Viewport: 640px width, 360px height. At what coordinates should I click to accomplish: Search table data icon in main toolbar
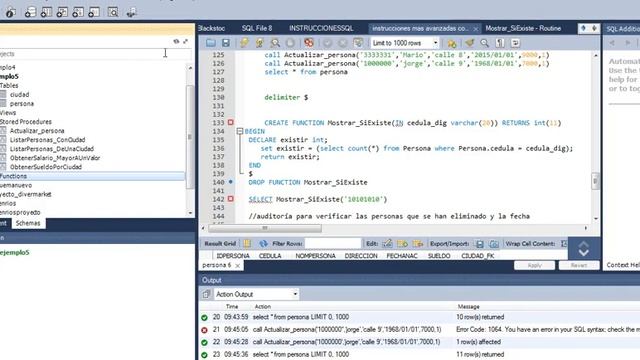tap(113, 13)
